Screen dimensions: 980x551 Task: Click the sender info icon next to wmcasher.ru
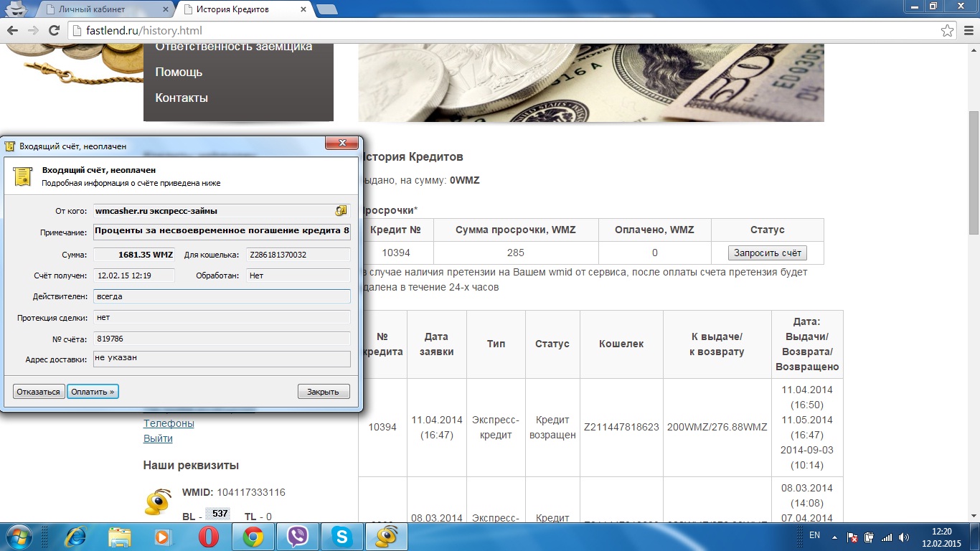click(341, 210)
